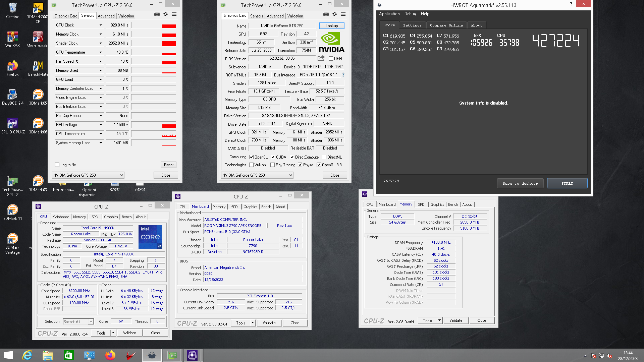644x362 pixels.
Task: Open the EasyBCD 2.4 desktop shortcut
Action: click(x=13, y=97)
